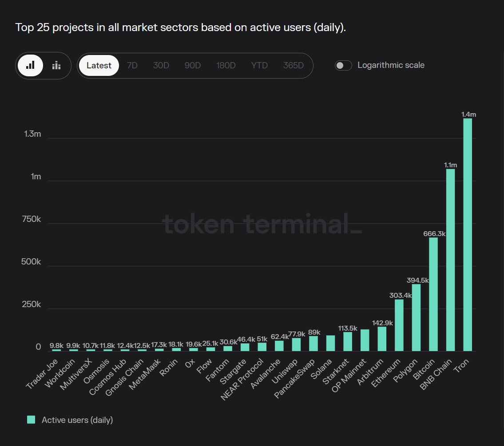
Task: Select the Latest time range tab
Action: pos(99,65)
